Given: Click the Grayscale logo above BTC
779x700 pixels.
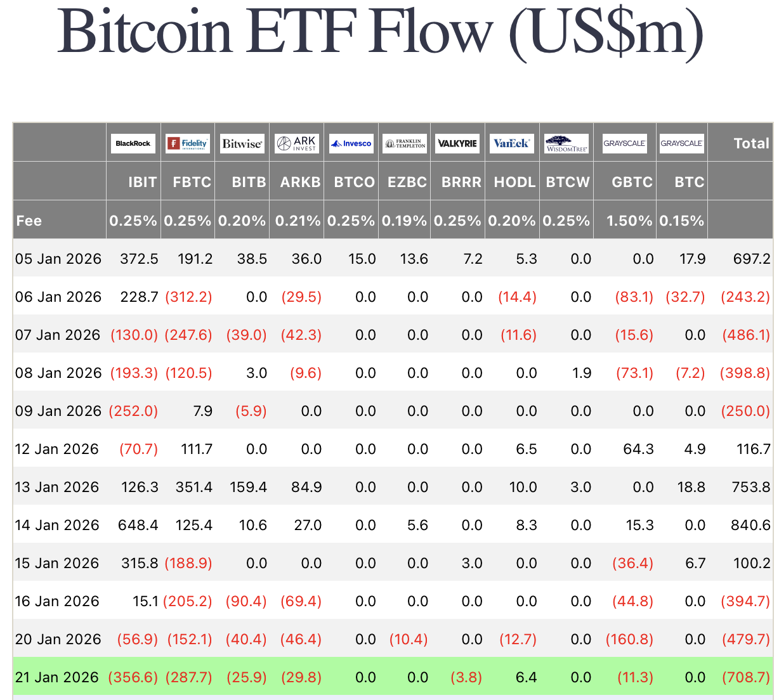Looking at the screenshot, I should point(681,143).
